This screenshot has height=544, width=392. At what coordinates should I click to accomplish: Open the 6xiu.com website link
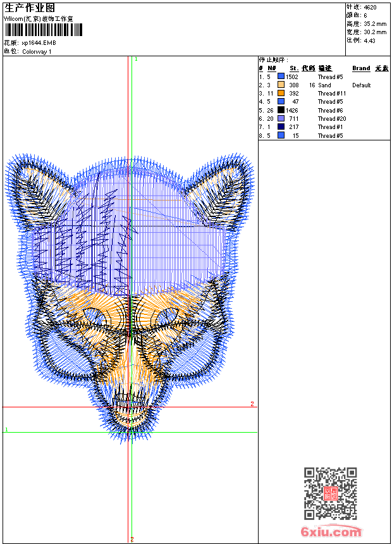click(x=331, y=532)
